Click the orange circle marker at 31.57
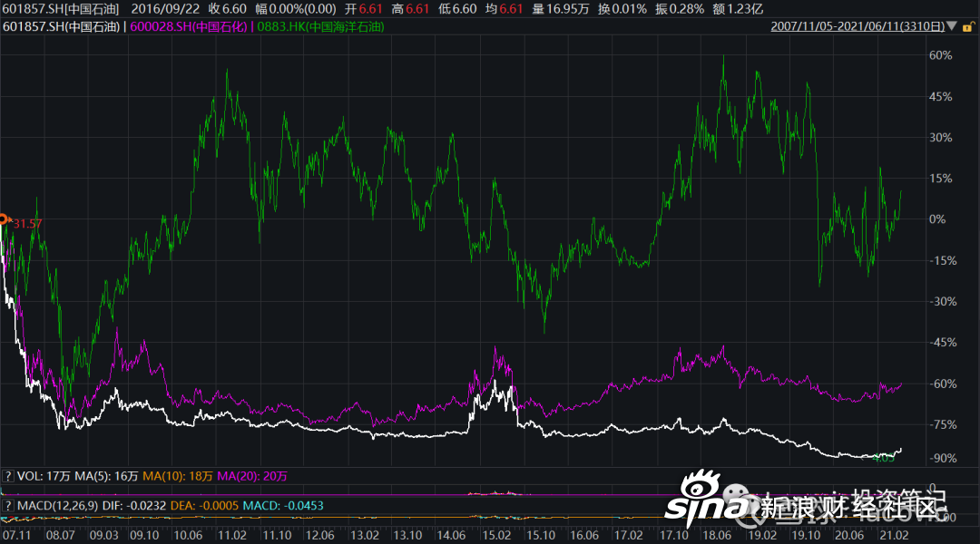Viewport: 980px width, 544px height. tap(3, 219)
